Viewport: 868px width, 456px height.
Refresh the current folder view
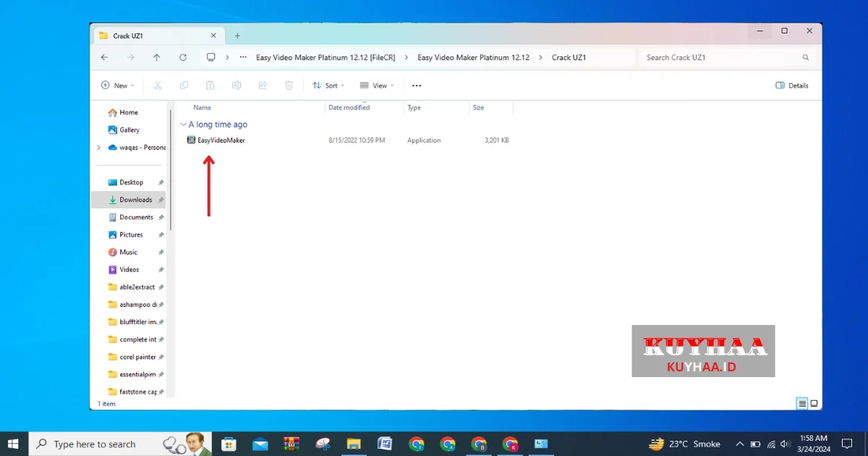(183, 57)
